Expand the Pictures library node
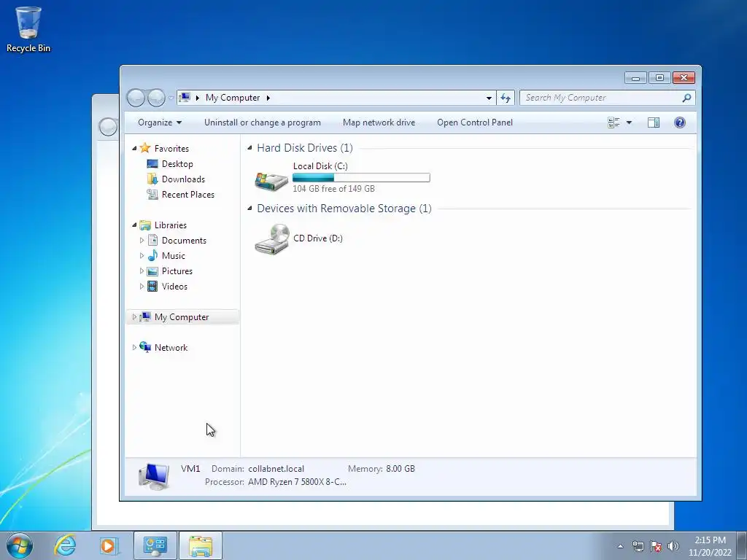 click(142, 271)
